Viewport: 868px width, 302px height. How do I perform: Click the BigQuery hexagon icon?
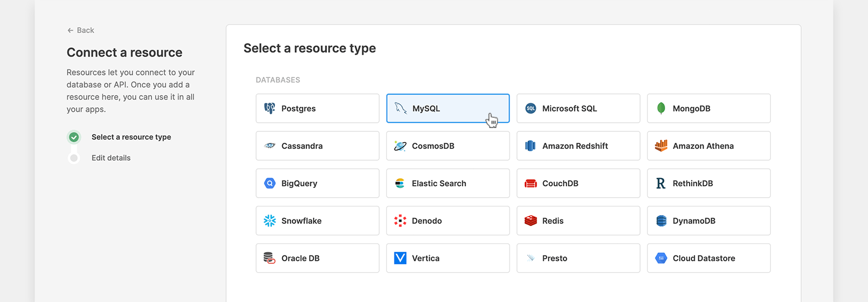270,184
